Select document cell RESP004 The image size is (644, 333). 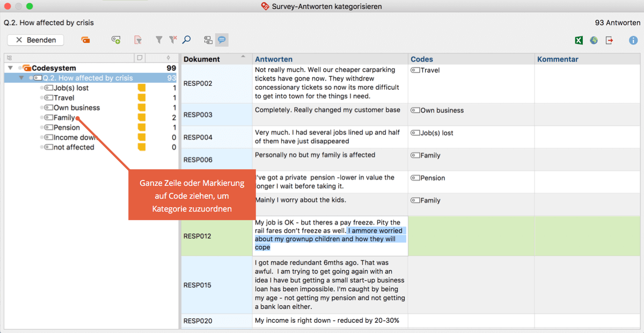[217, 137]
